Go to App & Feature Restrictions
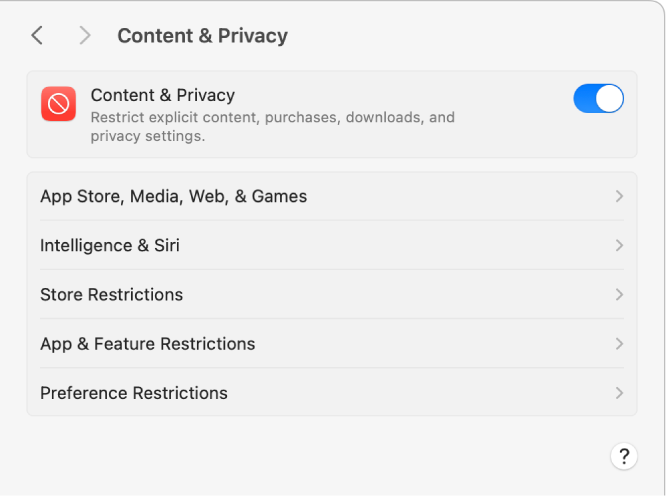This screenshot has height=498, width=668. 147,344
